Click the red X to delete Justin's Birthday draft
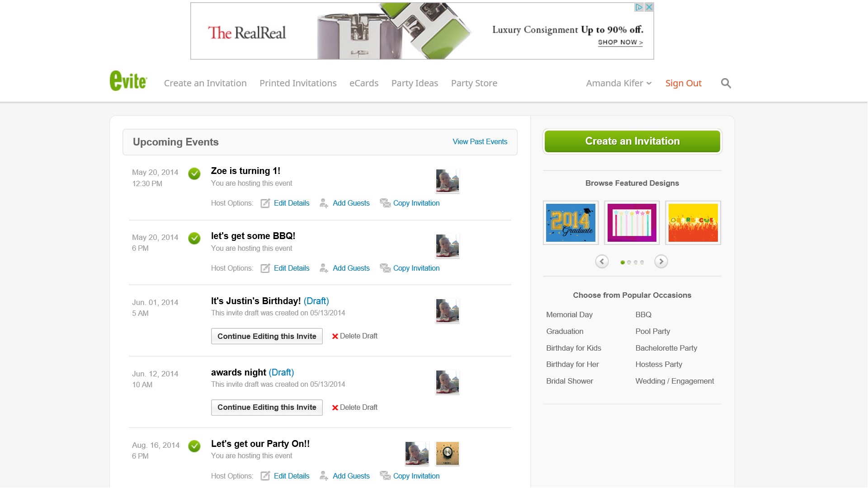868x488 pixels. pos(335,336)
